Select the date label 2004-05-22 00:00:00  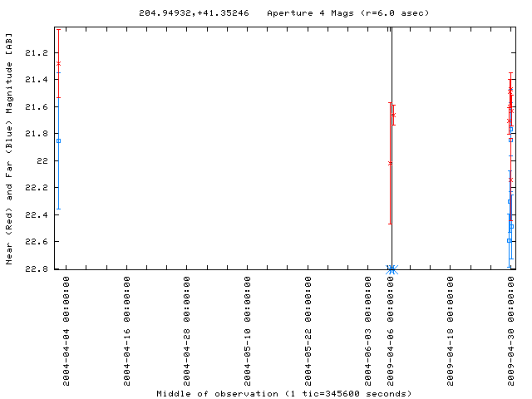pyautogui.click(x=308, y=331)
